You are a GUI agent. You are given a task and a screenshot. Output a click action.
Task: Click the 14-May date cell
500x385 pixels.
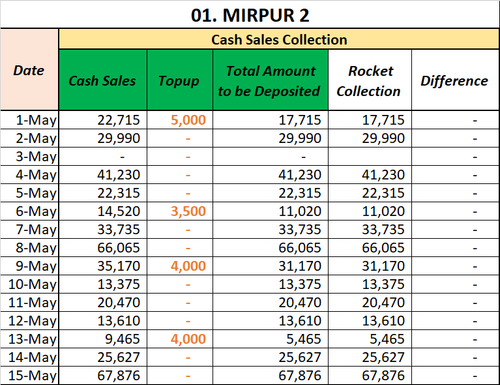tap(29, 357)
